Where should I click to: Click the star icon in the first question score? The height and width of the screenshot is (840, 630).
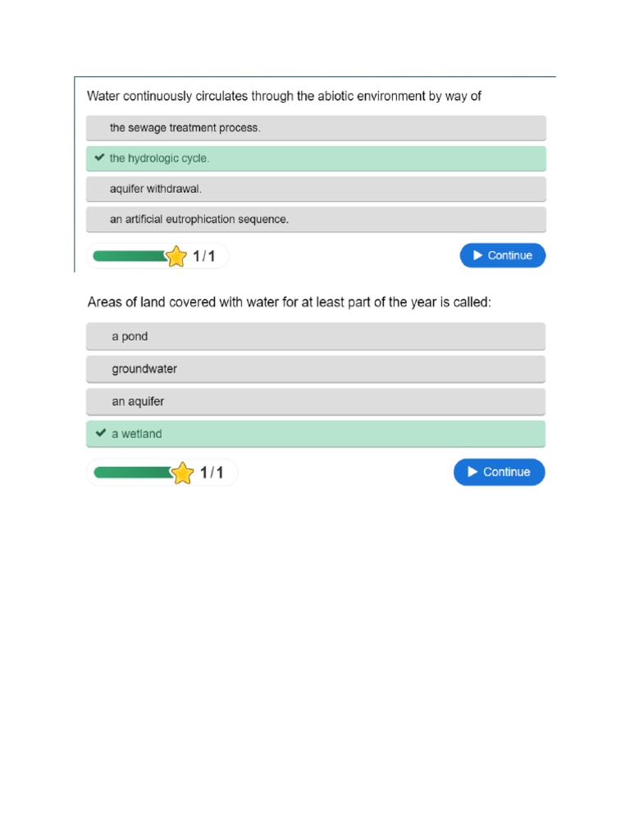coord(176,257)
